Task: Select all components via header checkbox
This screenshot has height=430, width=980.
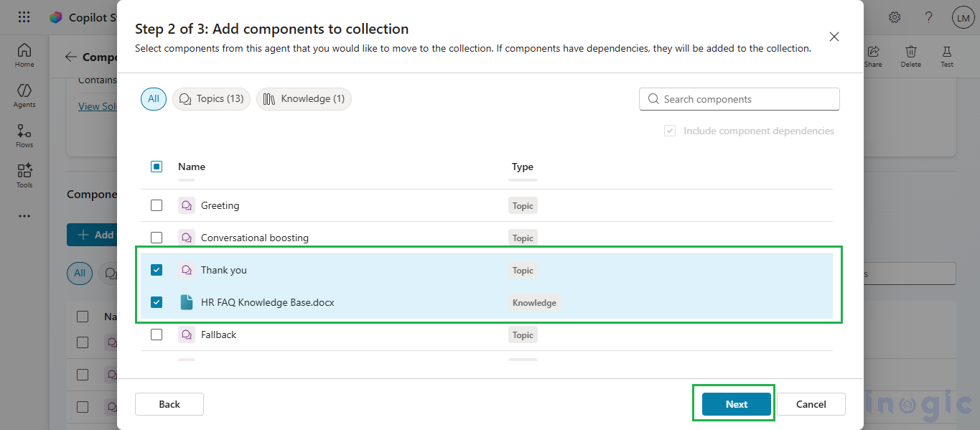Action: 156,166
